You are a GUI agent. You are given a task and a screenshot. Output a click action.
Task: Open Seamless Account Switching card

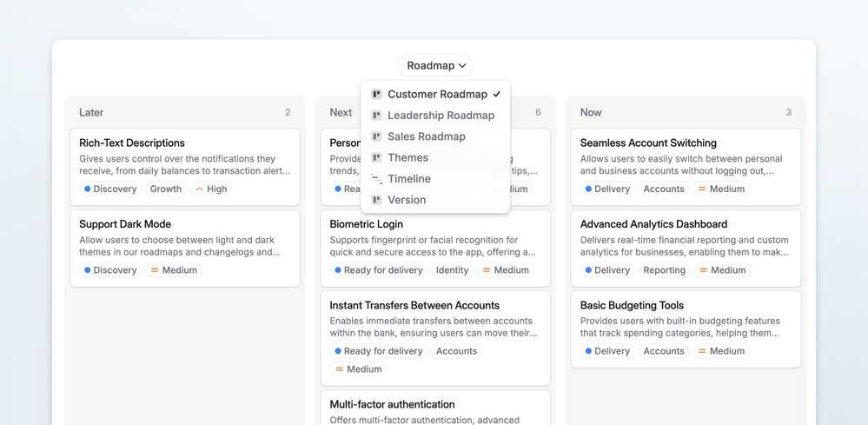click(x=686, y=167)
